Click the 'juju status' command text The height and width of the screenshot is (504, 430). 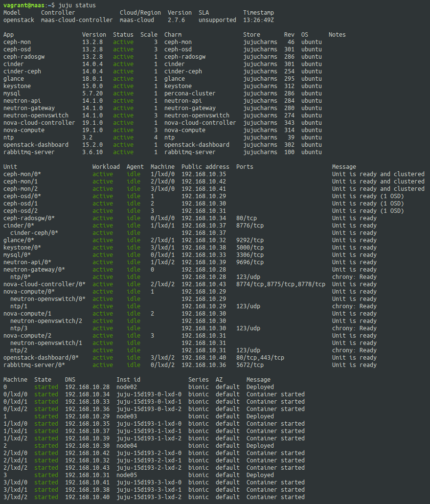77,5
